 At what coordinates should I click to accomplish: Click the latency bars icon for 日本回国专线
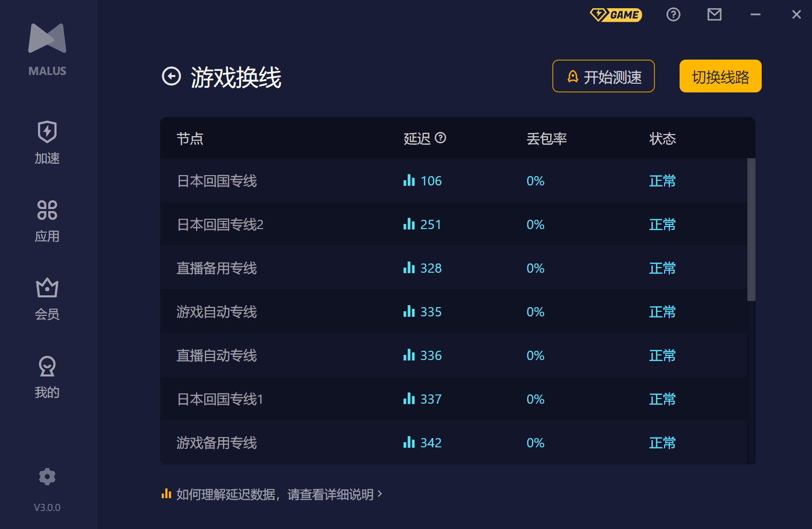click(409, 180)
